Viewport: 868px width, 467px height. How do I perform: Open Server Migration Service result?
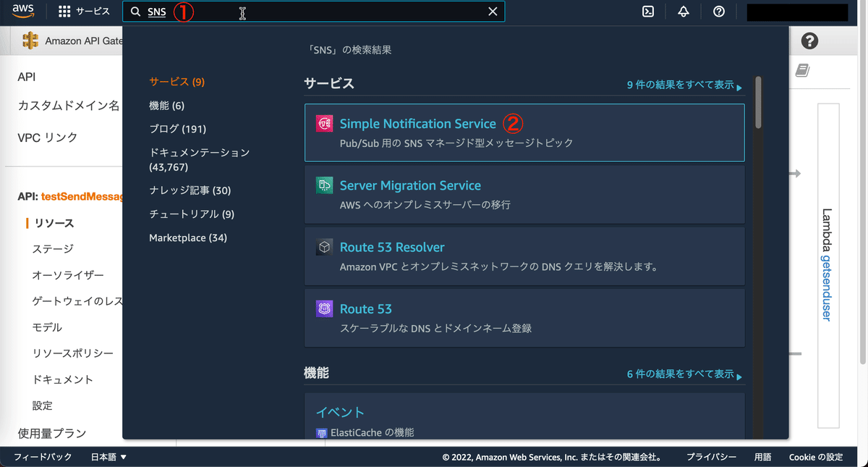pyautogui.click(x=524, y=194)
